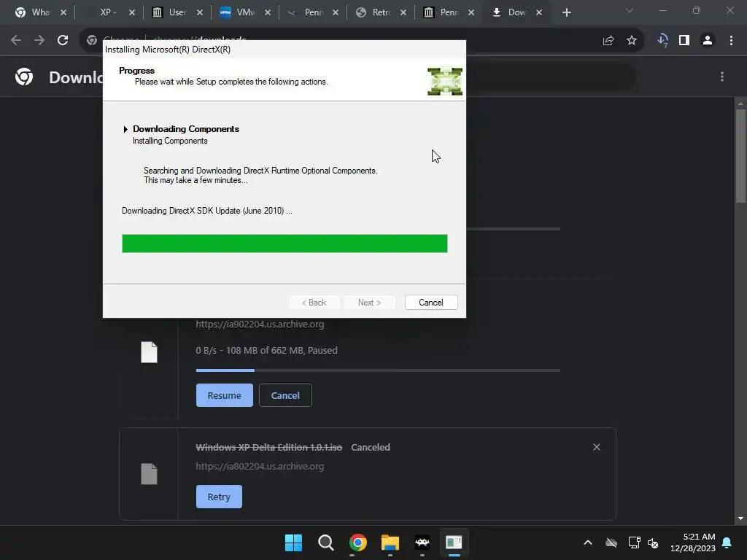This screenshot has width=747, height=560.
Task: Open the tab search dropdown chevron
Action: (630, 10)
